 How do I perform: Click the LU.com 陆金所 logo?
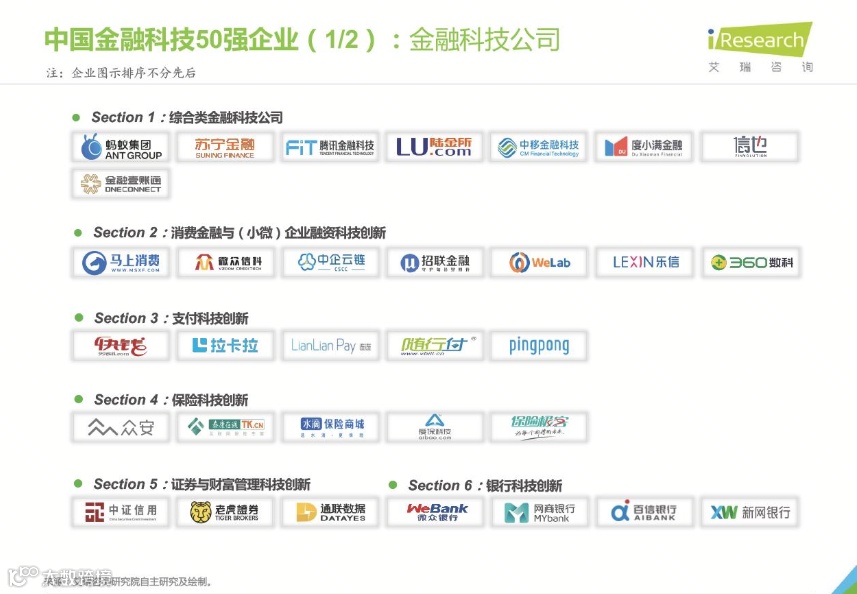coord(435,147)
